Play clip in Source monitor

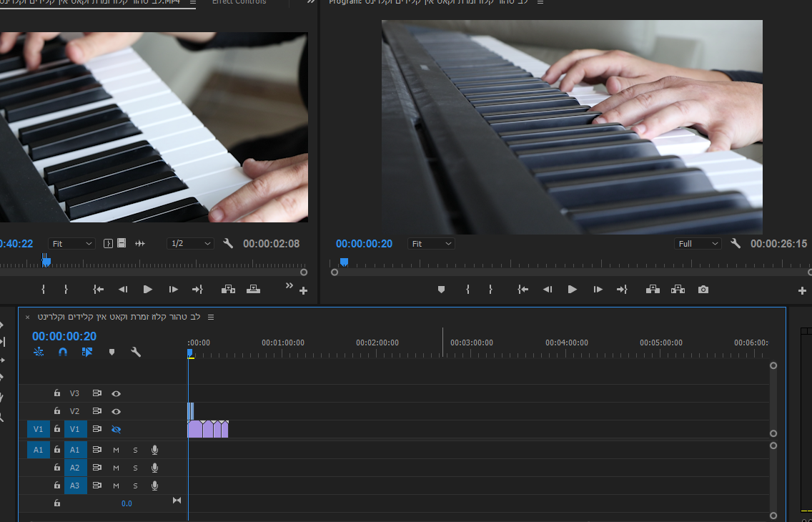(147, 290)
